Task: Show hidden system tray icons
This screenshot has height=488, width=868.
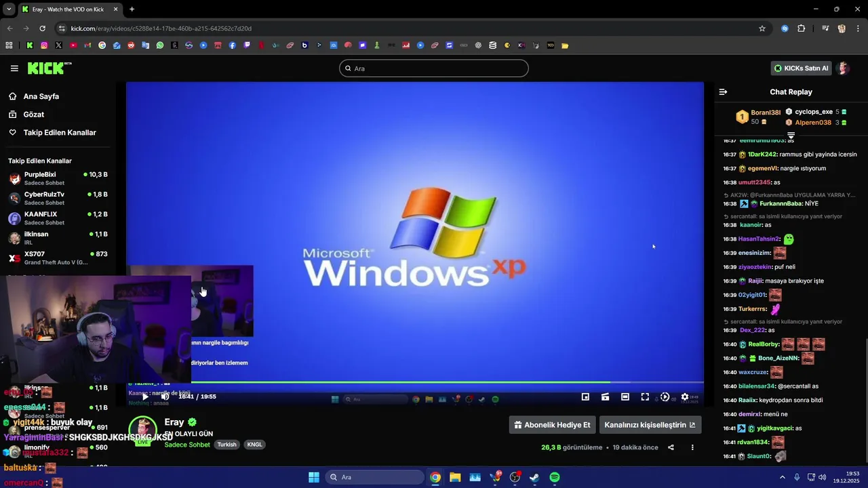Action: (783, 477)
